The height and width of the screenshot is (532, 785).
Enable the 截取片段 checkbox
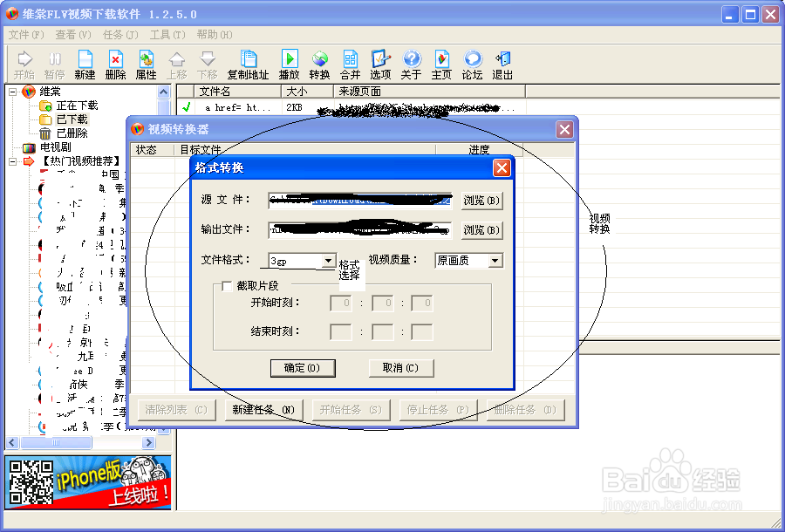(227, 286)
